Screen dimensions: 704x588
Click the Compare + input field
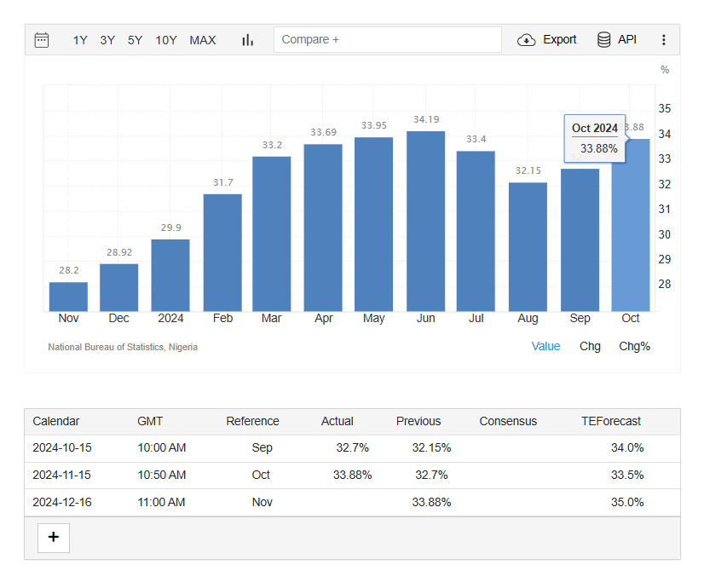[x=388, y=39]
